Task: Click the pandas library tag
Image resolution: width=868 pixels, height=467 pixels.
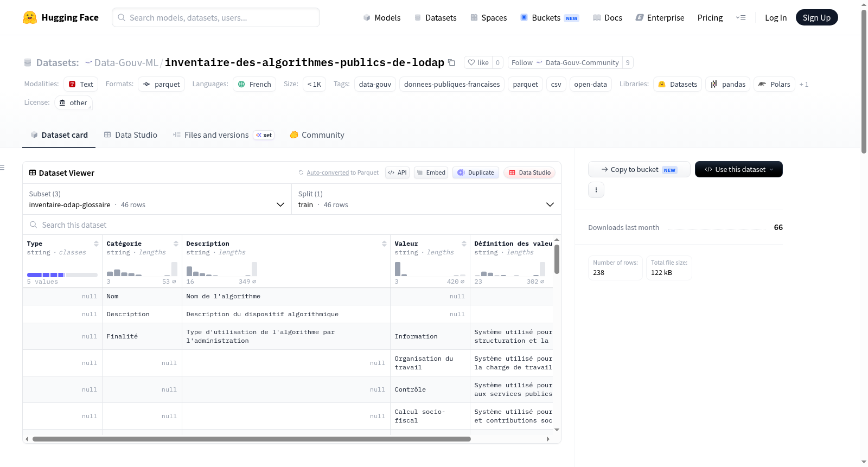Action: tap(727, 84)
